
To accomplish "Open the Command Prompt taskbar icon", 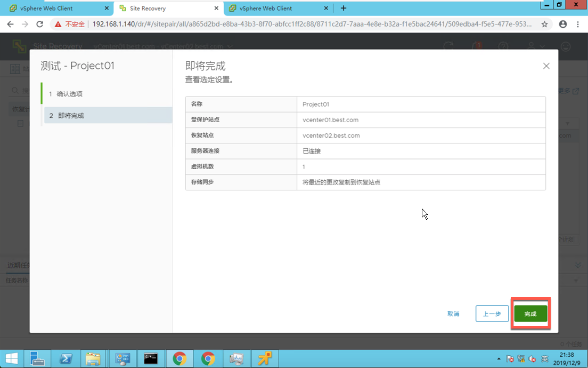I will pyautogui.click(x=151, y=358).
